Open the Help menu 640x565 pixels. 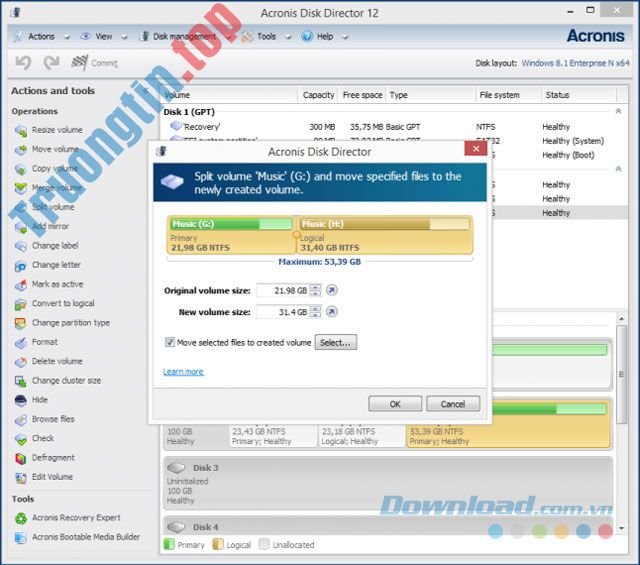(x=324, y=37)
